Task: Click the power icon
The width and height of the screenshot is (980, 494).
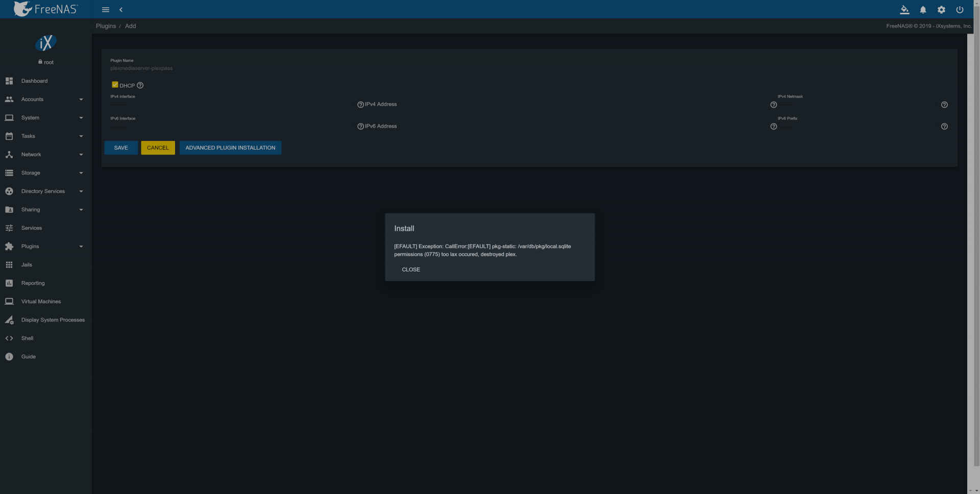Action: pos(960,10)
